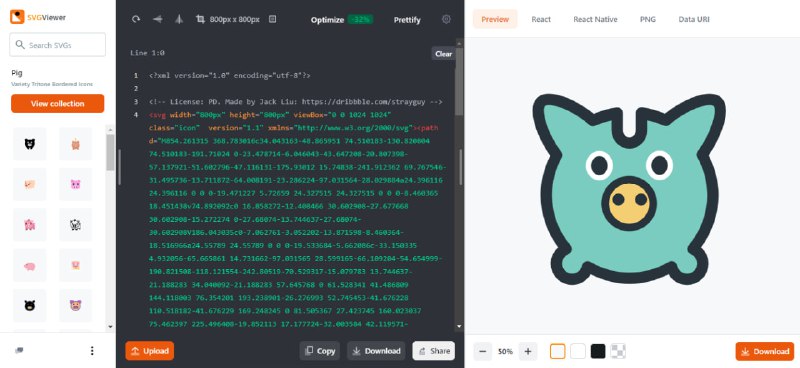Select the plain white background swatch
This screenshot has width=800, height=368.
point(578,351)
